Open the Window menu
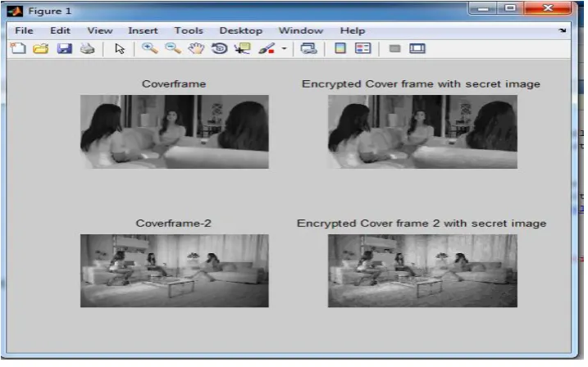This screenshot has height=367, width=588. [301, 30]
